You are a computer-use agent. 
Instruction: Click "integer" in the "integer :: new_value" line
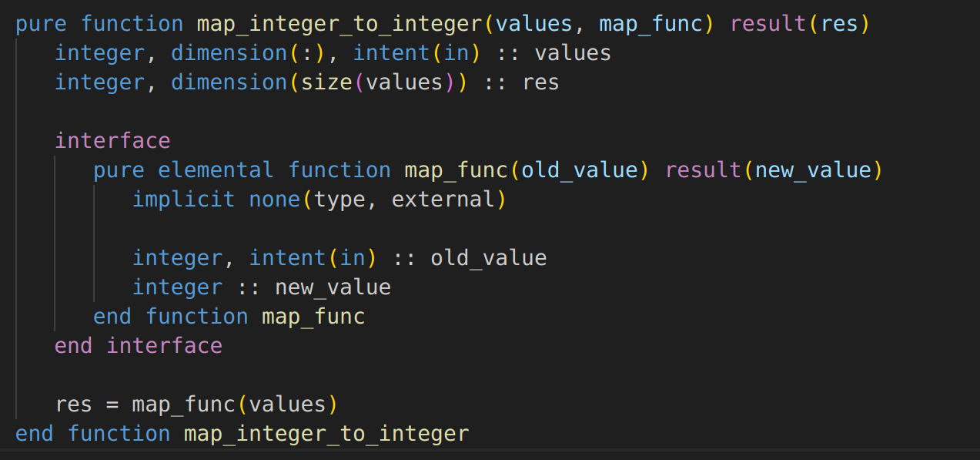coord(177,287)
